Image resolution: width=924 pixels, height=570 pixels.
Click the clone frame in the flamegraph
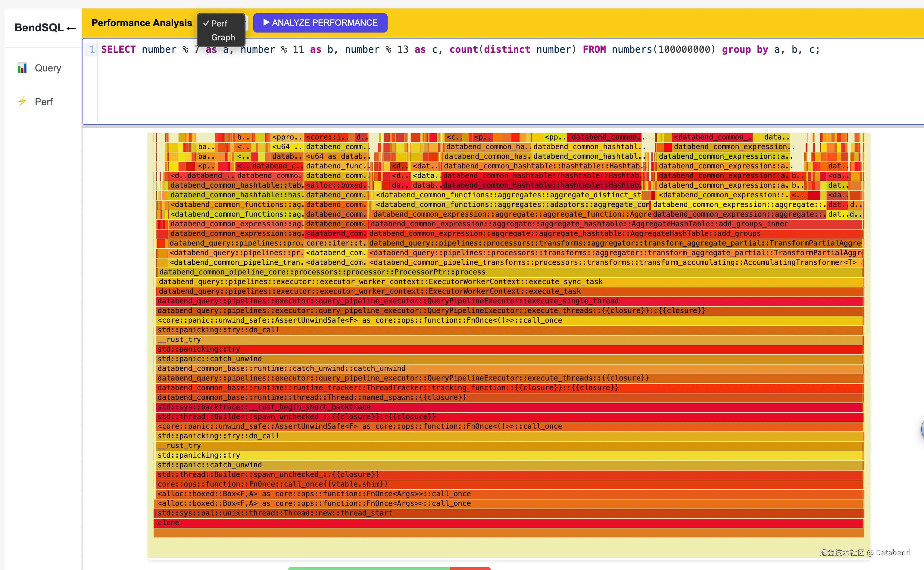click(x=509, y=523)
